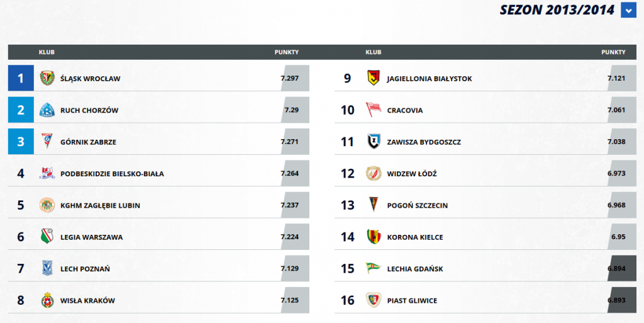Click the Lechia Gdańsk flag crest
644x323 pixels.
(x=374, y=269)
